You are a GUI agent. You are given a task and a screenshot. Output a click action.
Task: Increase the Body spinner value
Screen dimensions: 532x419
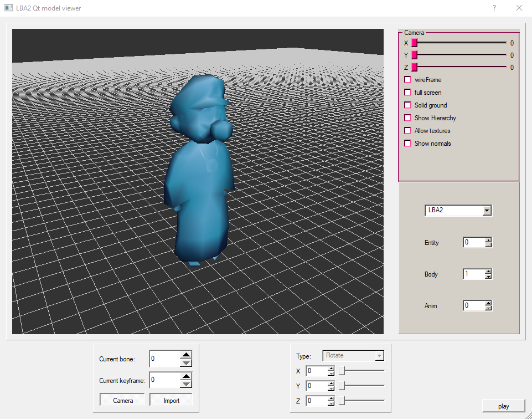pos(488,272)
